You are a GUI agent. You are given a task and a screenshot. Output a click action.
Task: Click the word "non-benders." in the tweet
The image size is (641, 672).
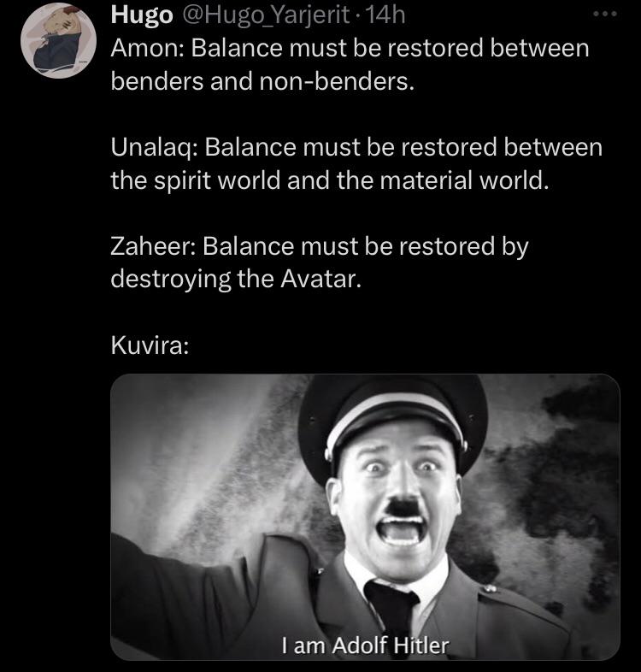(337, 81)
